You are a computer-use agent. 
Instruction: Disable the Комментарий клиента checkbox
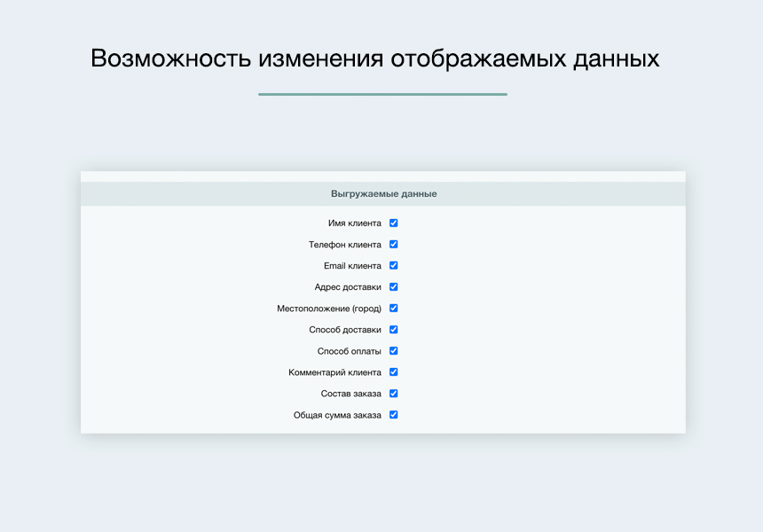[x=393, y=372]
